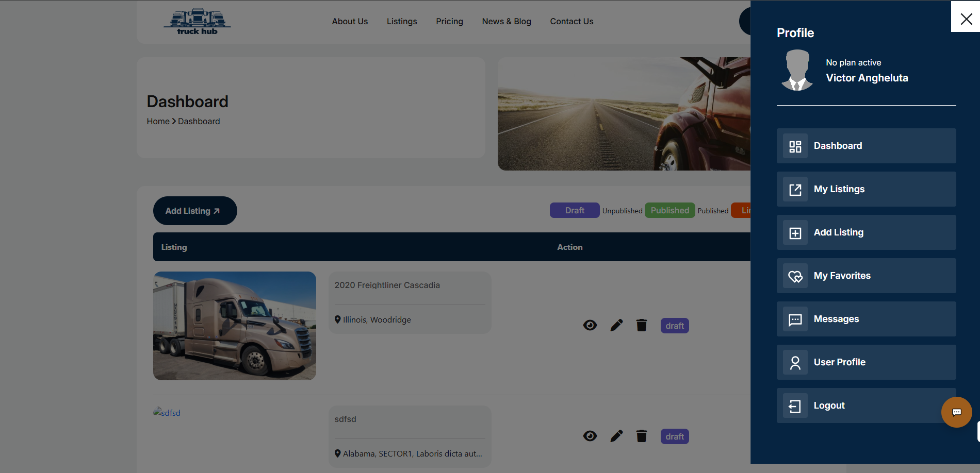Open User Profile settings
This screenshot has width=980, height=473.
866,362
